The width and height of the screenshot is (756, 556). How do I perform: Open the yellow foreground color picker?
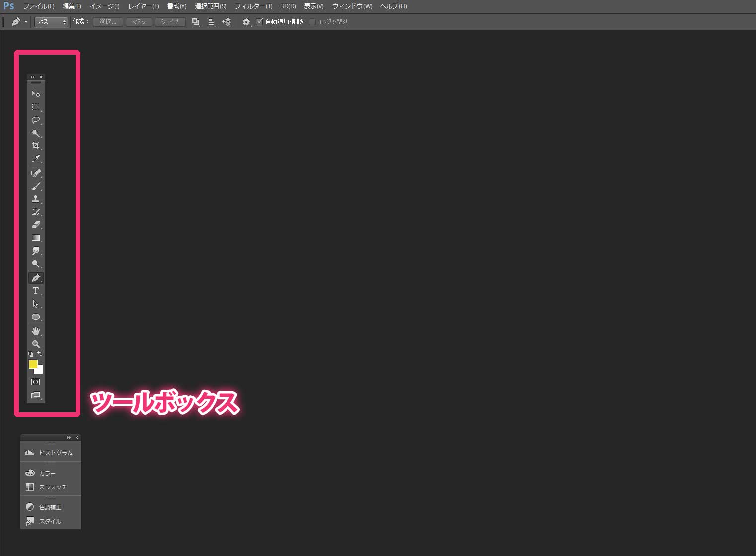click(33, 364)
